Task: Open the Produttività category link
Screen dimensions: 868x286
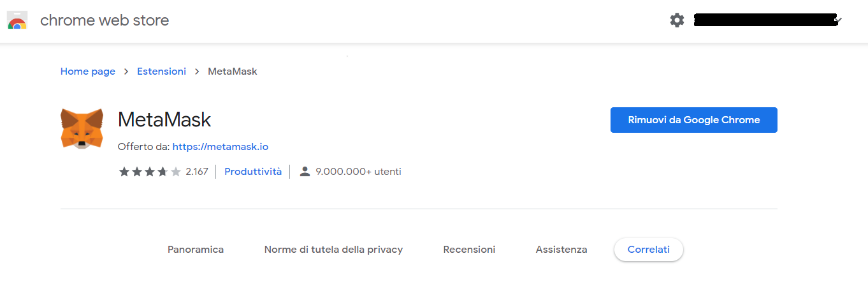Action: click(x=253, y=171)
